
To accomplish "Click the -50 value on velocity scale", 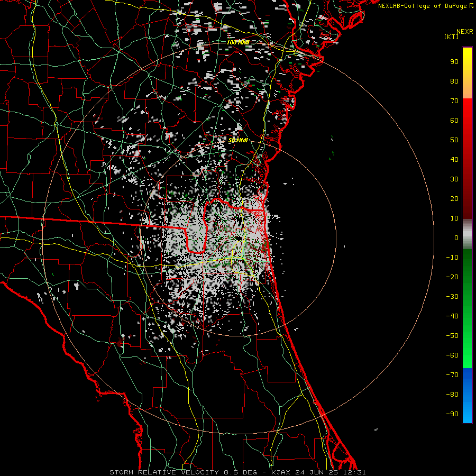I will (x=452, y=336).
